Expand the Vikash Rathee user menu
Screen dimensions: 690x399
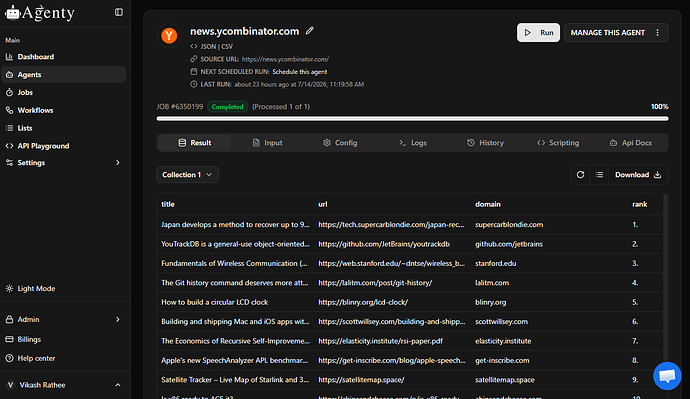(x=117, y=385)
